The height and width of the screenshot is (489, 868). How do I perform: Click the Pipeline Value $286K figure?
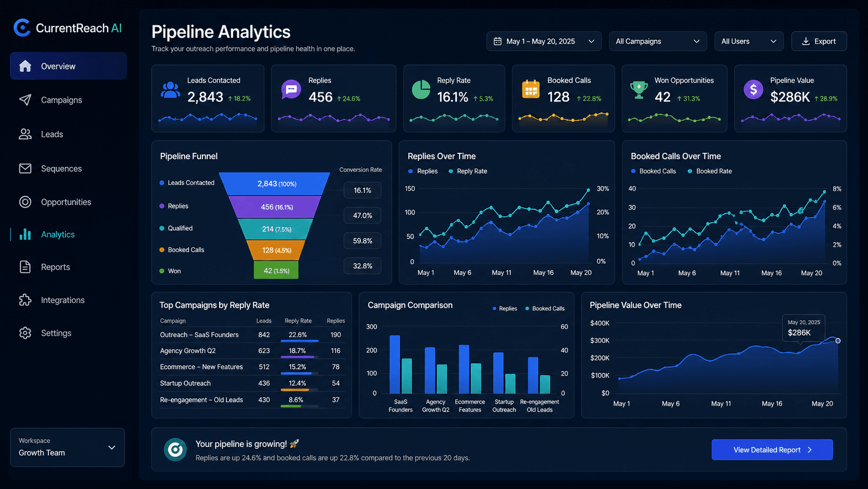(x=790, y=97)
